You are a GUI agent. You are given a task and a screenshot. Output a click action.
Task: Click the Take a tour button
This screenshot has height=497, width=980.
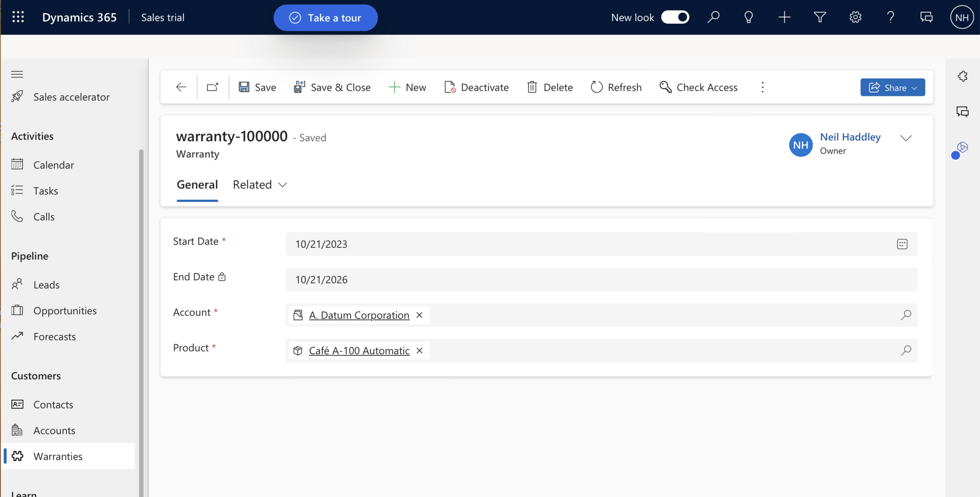325,18
